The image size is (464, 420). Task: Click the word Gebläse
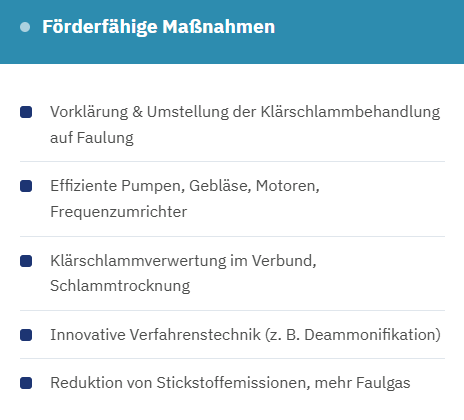pos(220,186)
